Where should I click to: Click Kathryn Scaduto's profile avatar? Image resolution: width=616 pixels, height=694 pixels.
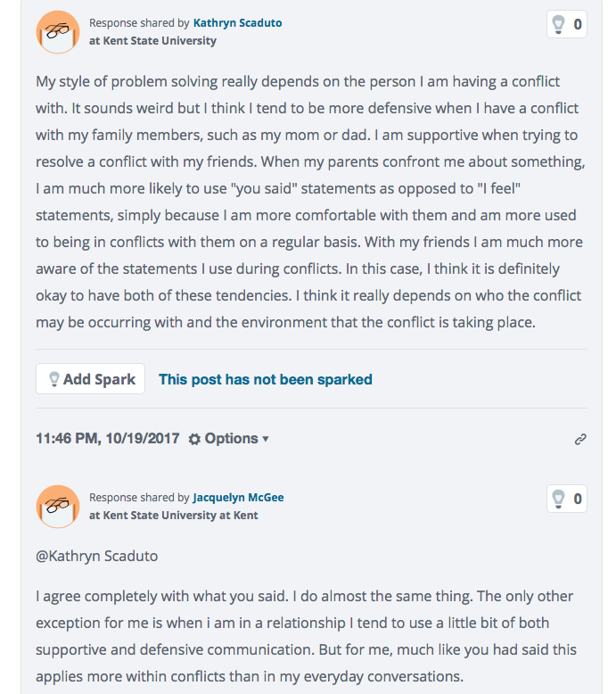[x=58, y=32]
